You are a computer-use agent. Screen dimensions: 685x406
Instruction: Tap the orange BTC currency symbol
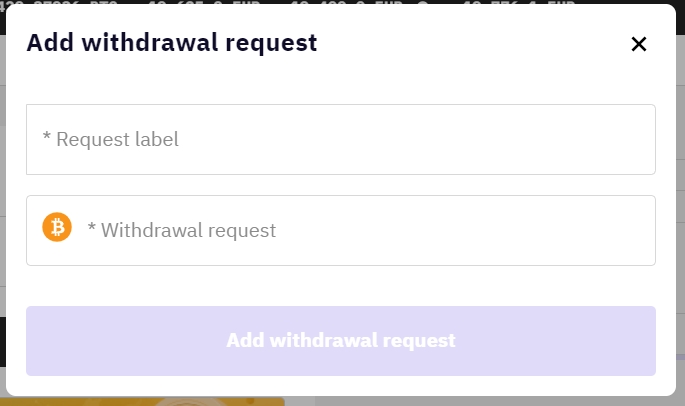click(57, 228)
